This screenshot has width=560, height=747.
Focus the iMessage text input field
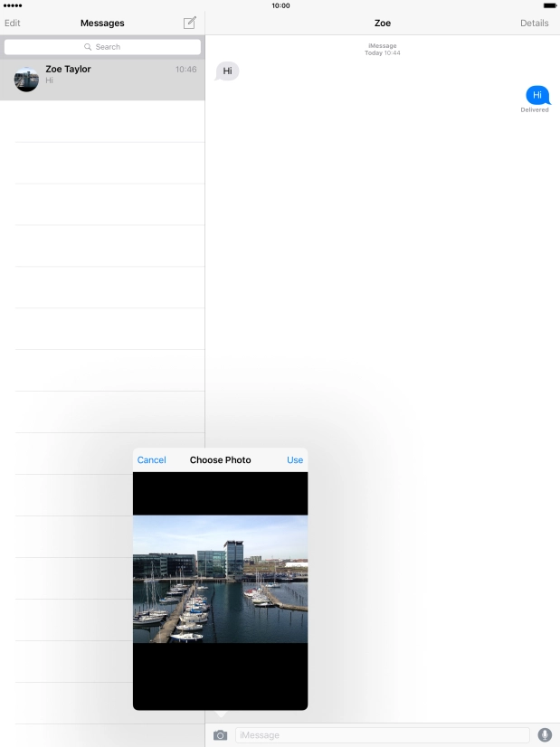tap(382, 735)
